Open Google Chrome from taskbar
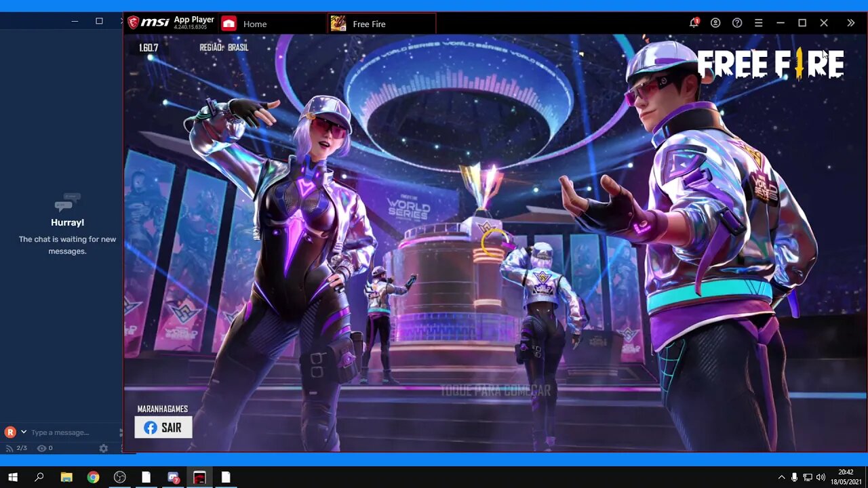The height and width of the screenshot is (488, 868). [x=93, y=477]
